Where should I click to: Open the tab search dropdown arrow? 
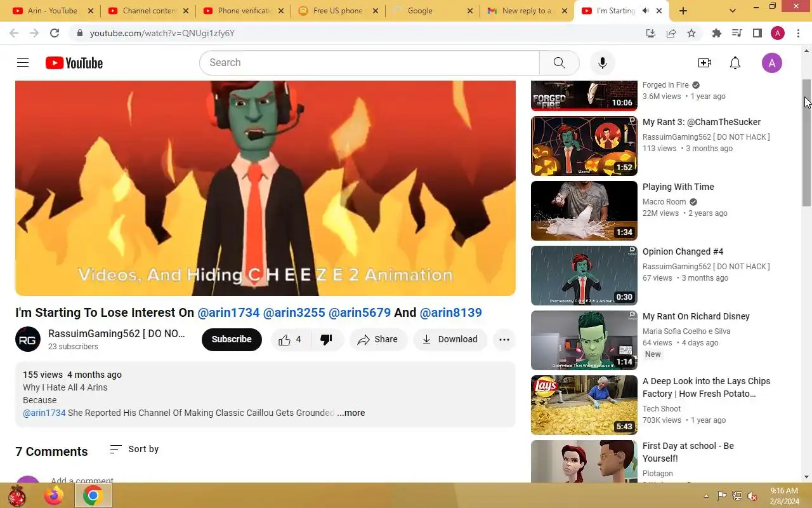733,11
